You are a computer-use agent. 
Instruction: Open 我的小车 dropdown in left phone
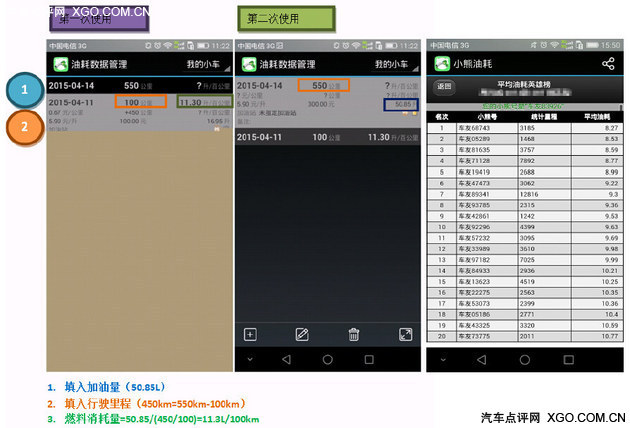tap(207, 64)
